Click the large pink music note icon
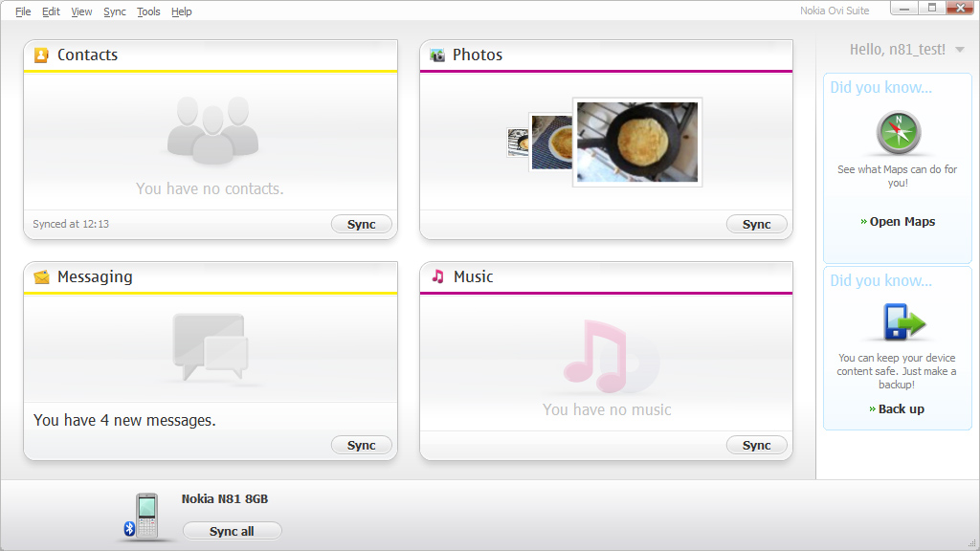The height and width of the screenshot is (551, 980). pos(595,356)
